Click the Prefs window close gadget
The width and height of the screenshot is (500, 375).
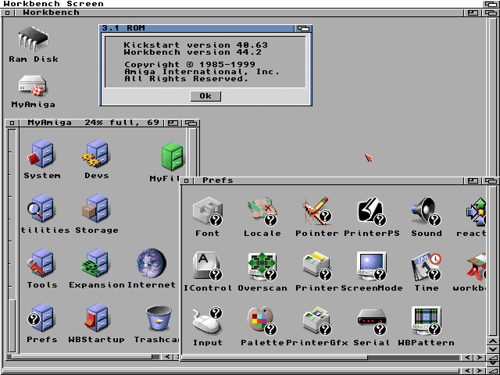(186, 181)
